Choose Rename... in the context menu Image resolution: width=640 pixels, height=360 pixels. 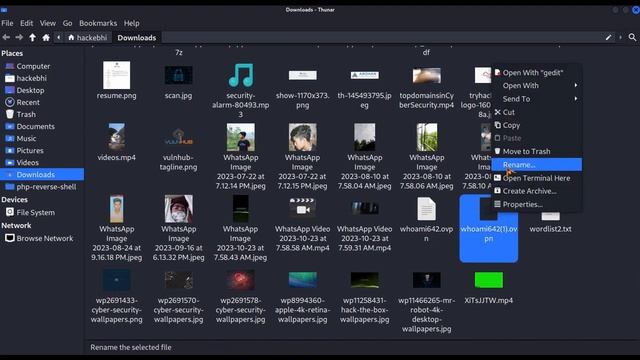point(536,164)
